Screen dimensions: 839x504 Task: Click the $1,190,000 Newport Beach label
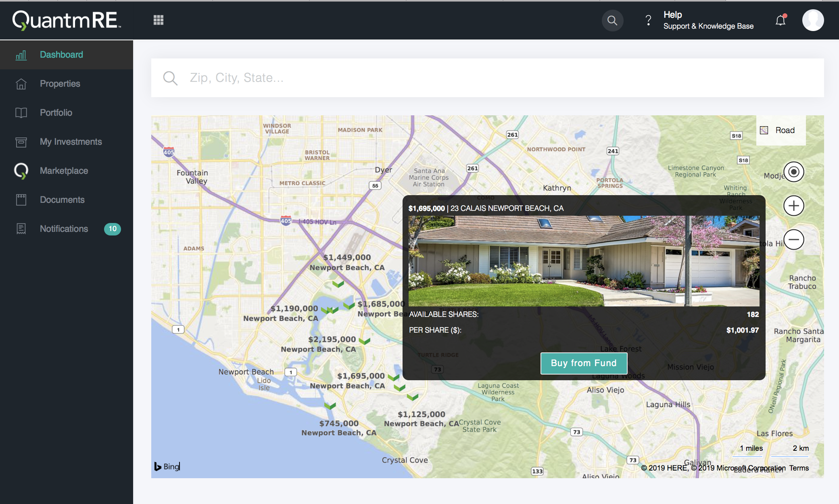tap(281, 313)
